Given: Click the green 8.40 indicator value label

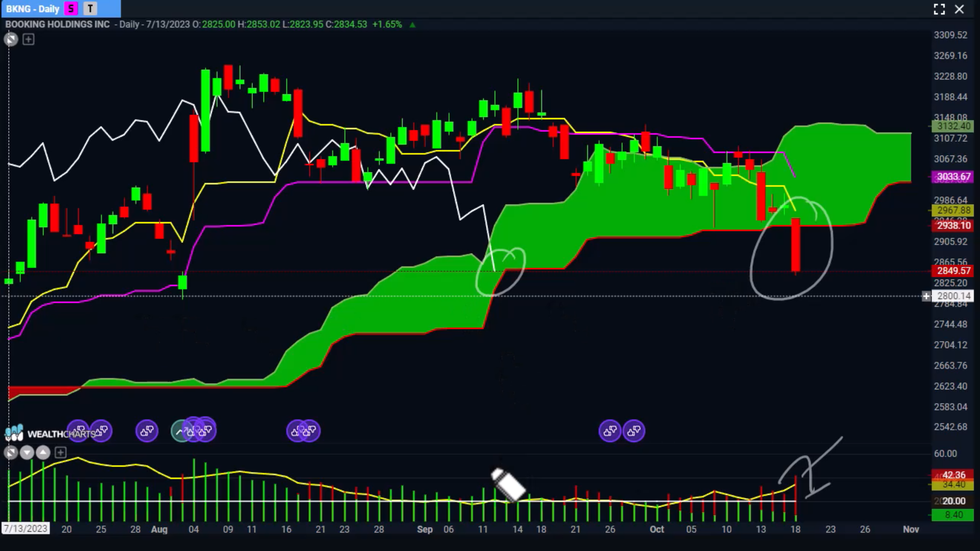Looking at the screenshot, I should click(x=952, y=515).
